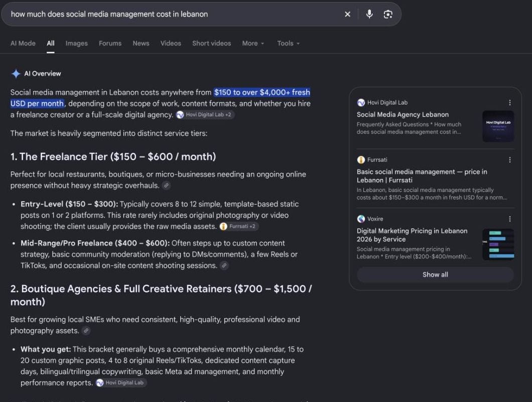Open Hovi Digital Lab chip after performance reports
The image size is (532, 402).
coord(121,382)
